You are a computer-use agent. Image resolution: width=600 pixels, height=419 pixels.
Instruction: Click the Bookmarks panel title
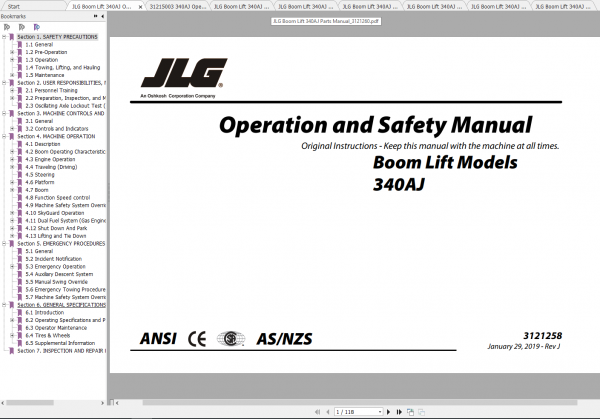13,16
